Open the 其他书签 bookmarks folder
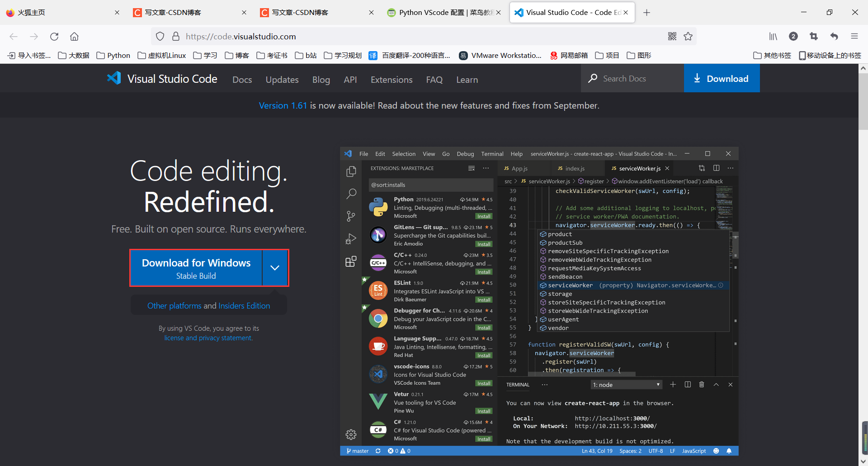The width and height of the screenshot is (868, 466). coord(772,55)
